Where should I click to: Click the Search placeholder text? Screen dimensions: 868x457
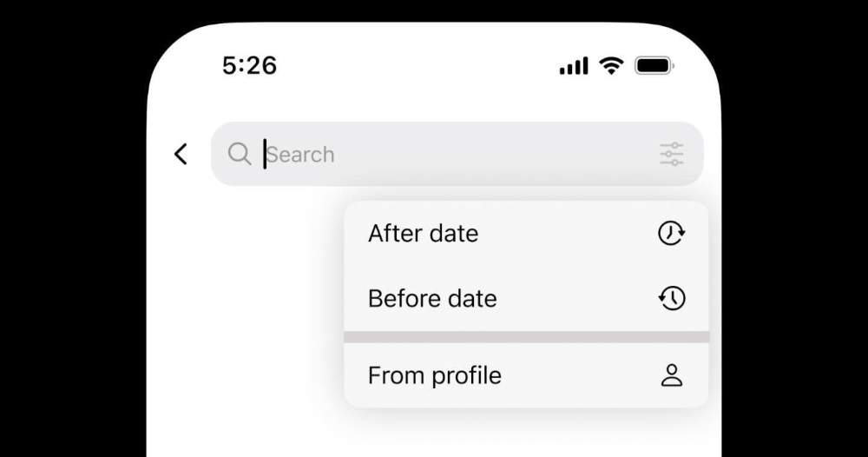[300, 155]
